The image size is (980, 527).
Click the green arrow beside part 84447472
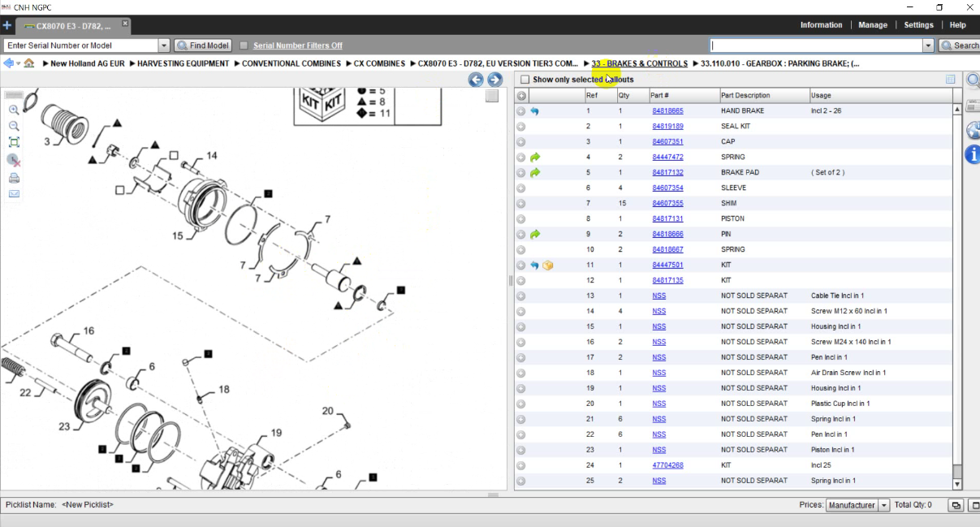534,158
